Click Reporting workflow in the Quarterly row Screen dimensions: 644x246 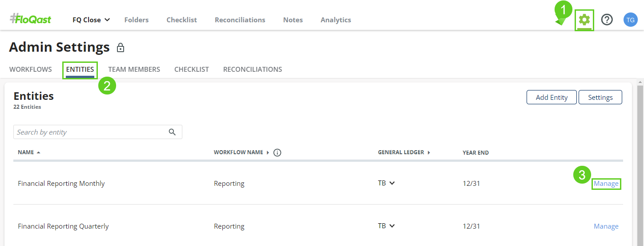coord(229,226)
